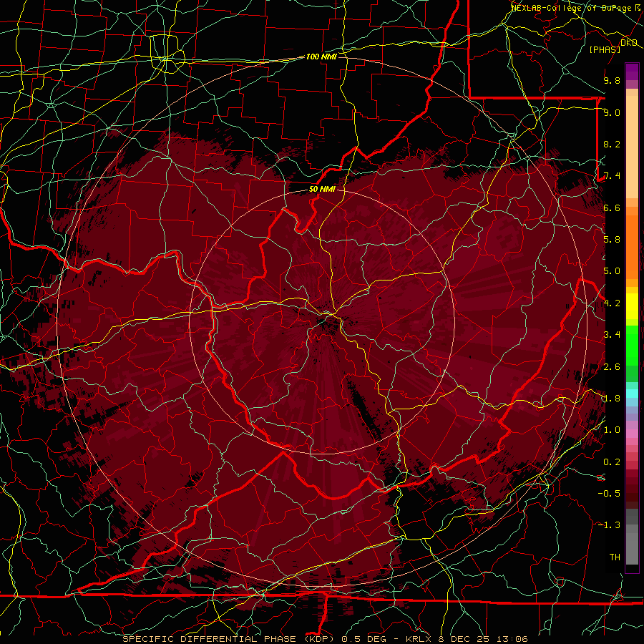The height and width of the screenshot is (644, 644).
Task: Click the -0.5 value on the color scale
Action: tap(609, 494)
